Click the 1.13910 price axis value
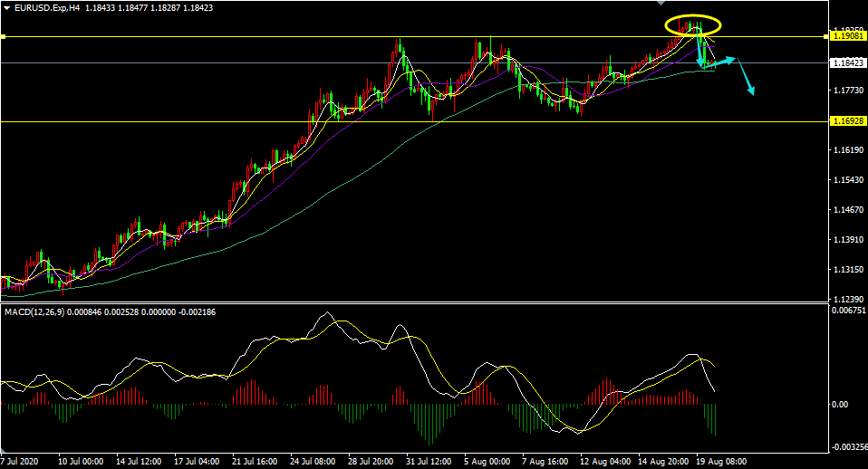Viewport: 868px width, 469px height. pyautogui.click(x=847, y=239)
